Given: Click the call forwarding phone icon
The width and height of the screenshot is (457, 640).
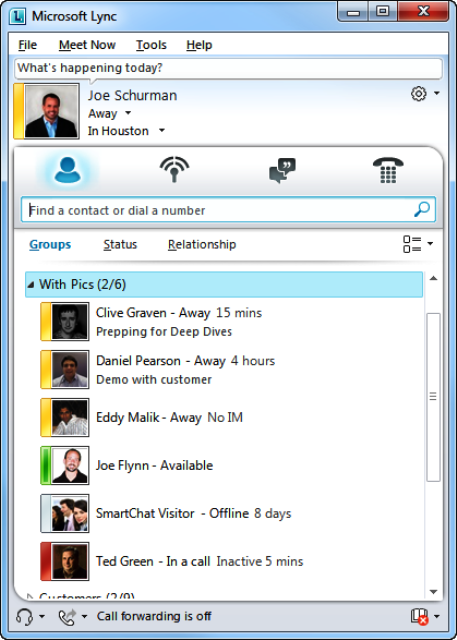Looking at the screenshot, I should pyautogui.click(x=67, y=616).
